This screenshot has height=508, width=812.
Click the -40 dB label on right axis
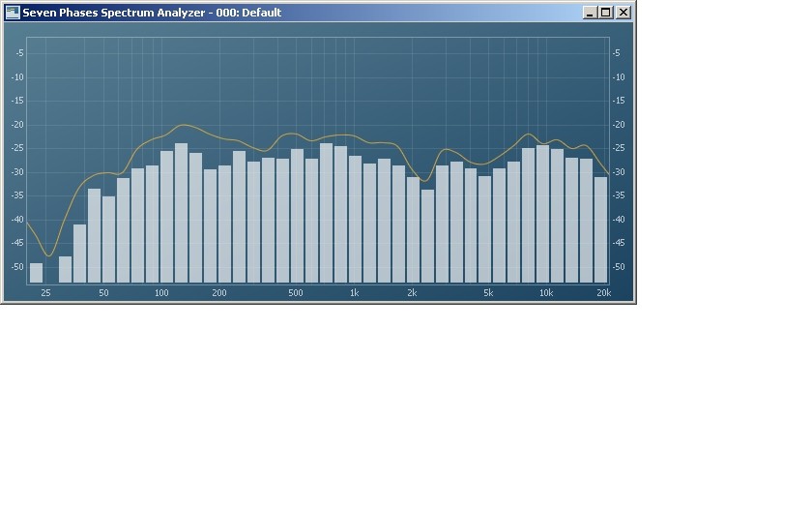coord(619,220)
